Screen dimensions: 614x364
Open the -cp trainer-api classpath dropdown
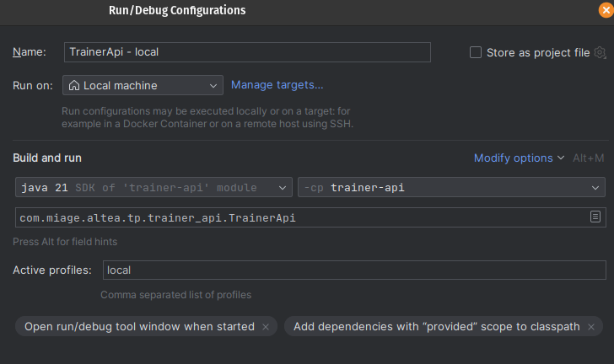(x=451, y=188)
